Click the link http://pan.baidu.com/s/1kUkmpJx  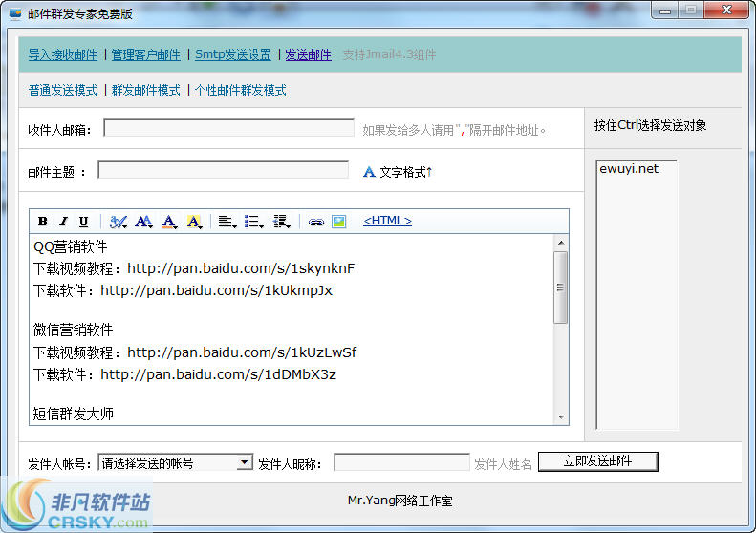(217, 290)
